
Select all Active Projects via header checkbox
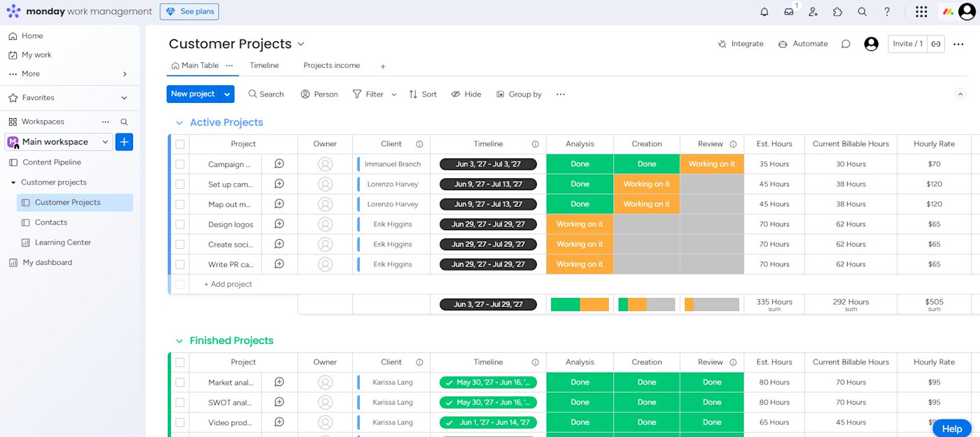(x=180, y=144)
